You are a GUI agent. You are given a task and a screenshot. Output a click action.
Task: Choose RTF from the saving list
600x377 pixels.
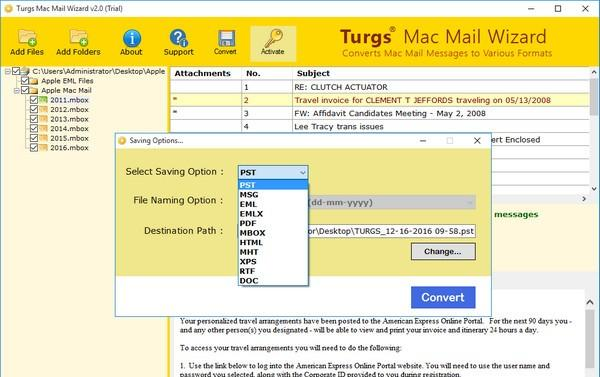coord(273,271)
